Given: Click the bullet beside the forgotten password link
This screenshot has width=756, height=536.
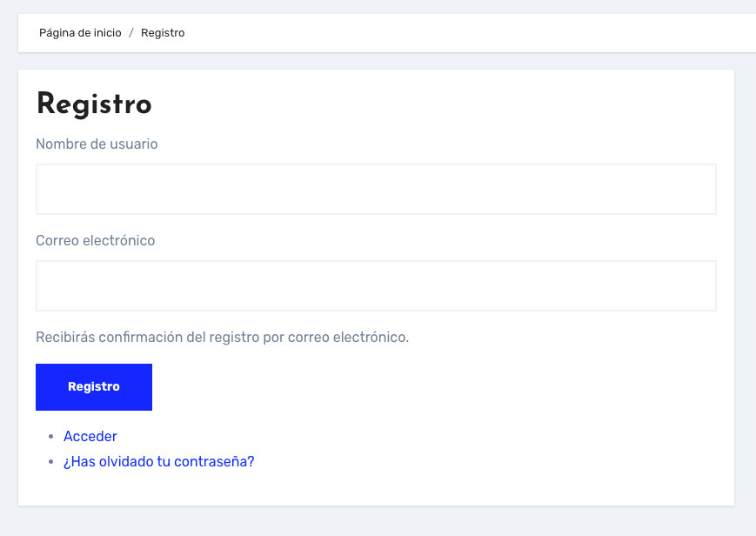Looking at the screenshot, I should pos(51,462).
